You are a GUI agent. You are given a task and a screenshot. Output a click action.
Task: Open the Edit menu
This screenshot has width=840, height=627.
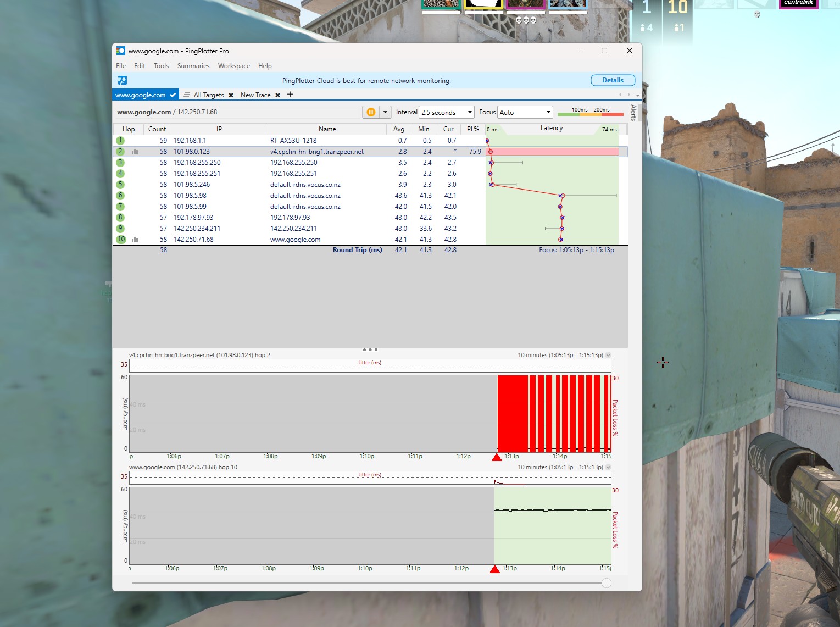(140, 66)
